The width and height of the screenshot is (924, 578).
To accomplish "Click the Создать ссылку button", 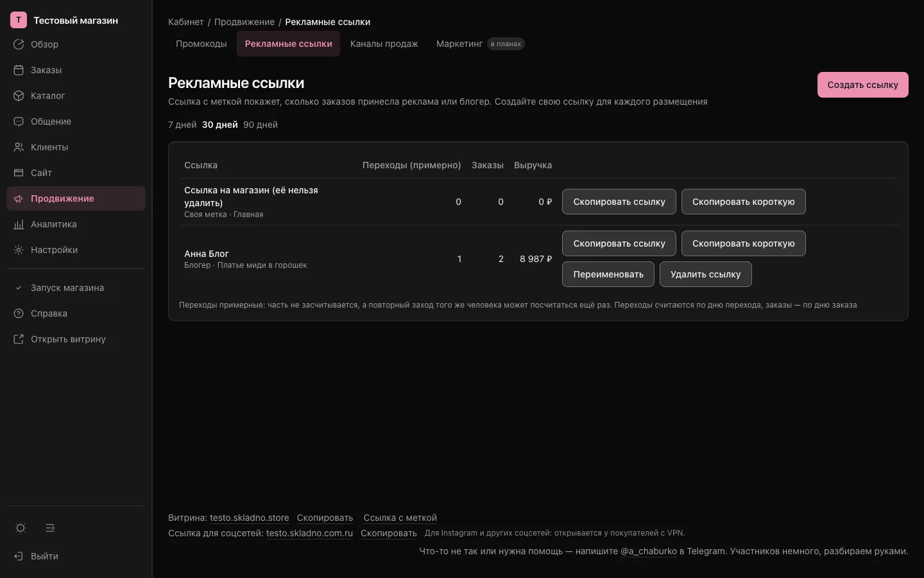I will click(863, 85).
